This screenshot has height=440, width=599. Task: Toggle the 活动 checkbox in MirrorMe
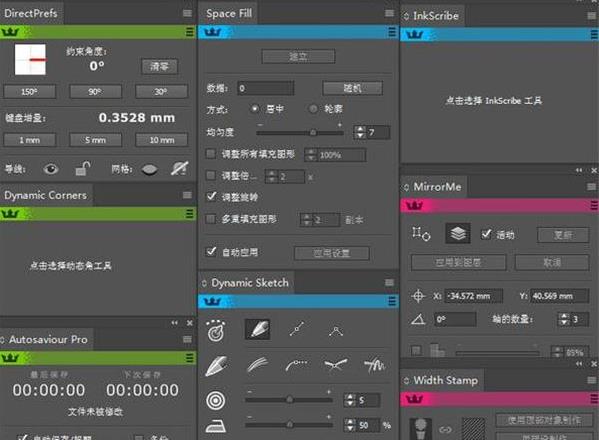point(486,234)
